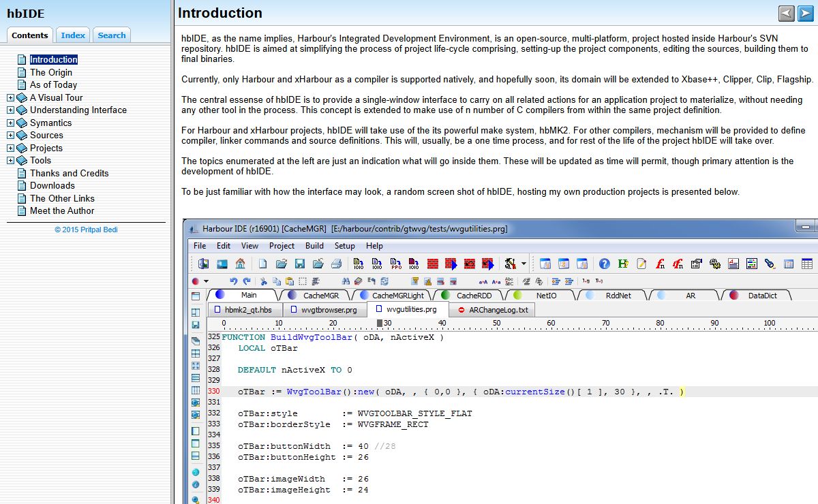This screenshot has height=504, width=818.
Task: Expand the Understanding Interface topic
Action: (10, 110)
